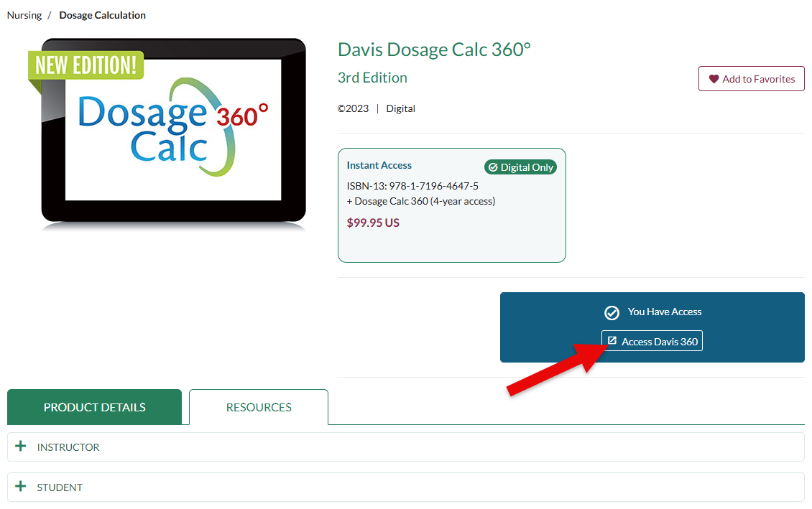The height and width of the screenshot is (509, 812).
Task: Select the Instant Access pricing card
Action: point(451,205)
